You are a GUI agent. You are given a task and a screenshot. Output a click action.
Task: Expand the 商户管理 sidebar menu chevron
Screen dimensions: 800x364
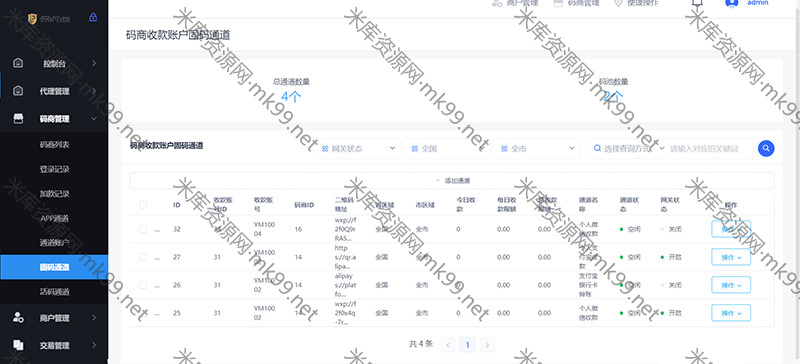[94, 318]
